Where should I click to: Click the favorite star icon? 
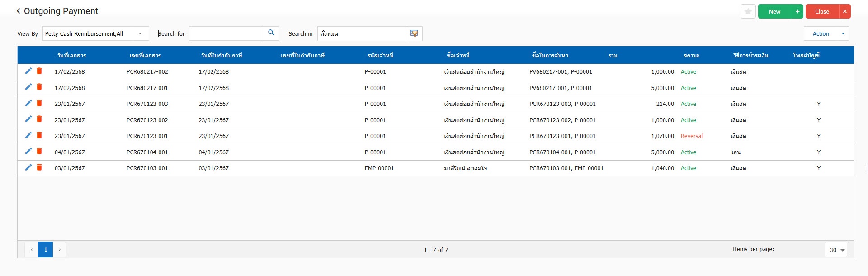(748, 11)
